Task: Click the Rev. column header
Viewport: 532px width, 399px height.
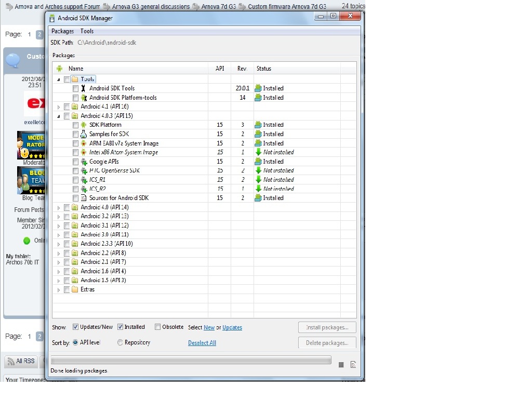Action: pyautogui.click(x=242, y=69)
